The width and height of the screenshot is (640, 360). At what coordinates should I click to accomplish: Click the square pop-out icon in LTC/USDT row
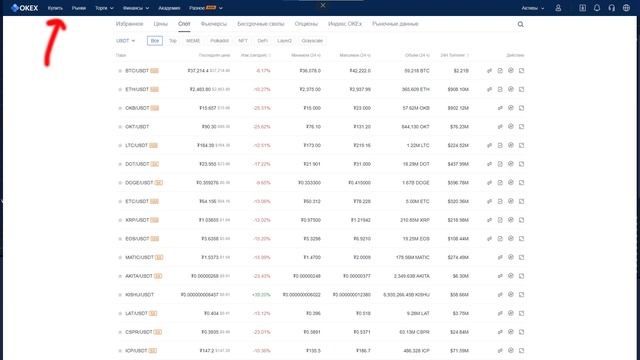522,145
